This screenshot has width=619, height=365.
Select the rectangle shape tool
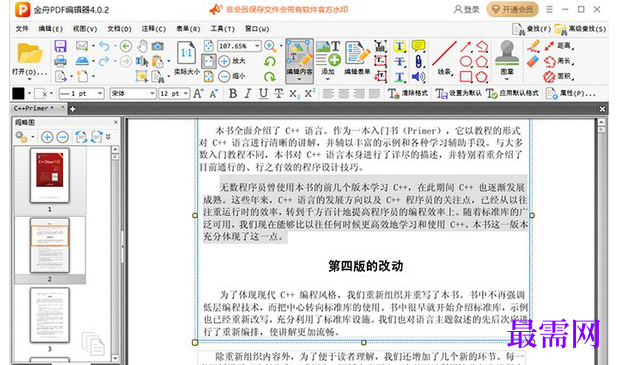(x=466, y=76)
